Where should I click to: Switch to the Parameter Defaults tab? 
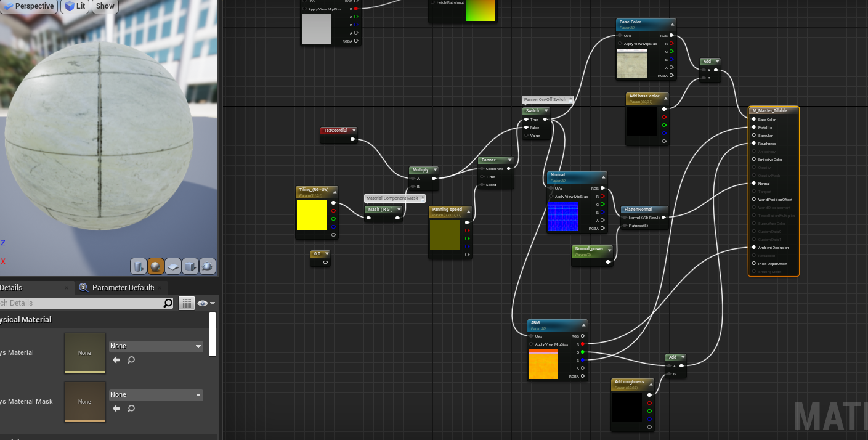tap(123, 288)
